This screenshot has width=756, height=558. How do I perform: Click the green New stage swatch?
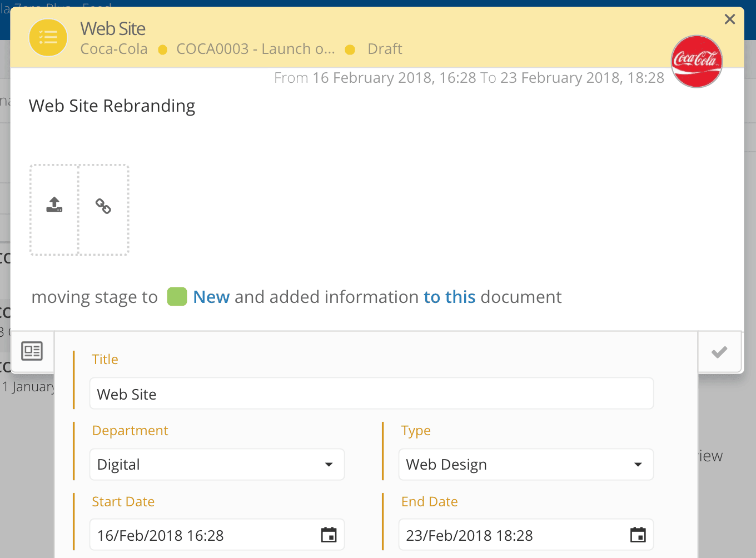177,297
